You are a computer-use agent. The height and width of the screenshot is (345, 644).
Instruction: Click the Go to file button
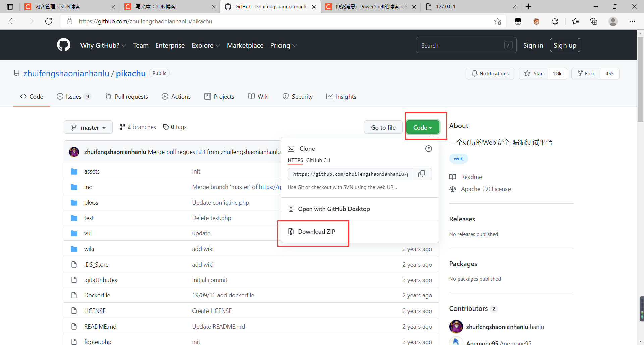point(383,127)
